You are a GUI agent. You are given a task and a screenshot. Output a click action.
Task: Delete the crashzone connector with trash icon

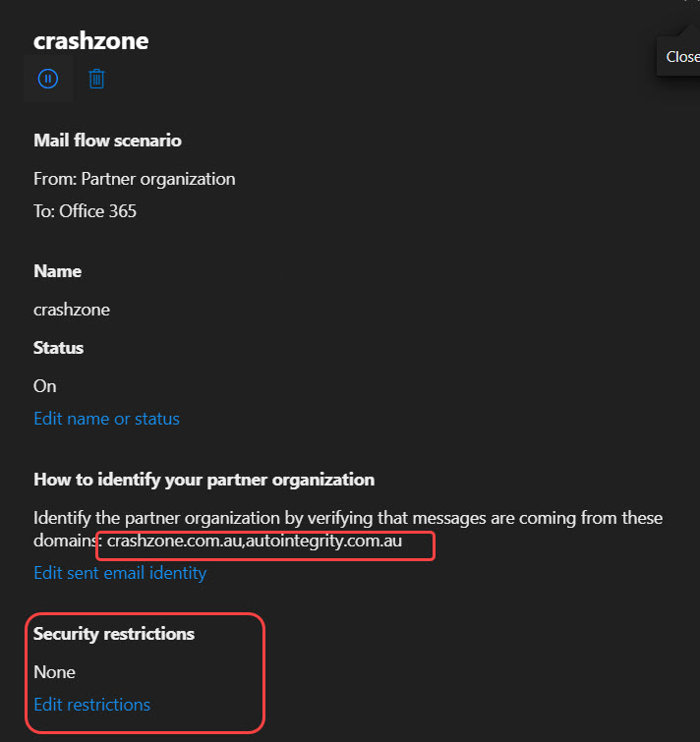click(x=96, y=79)
